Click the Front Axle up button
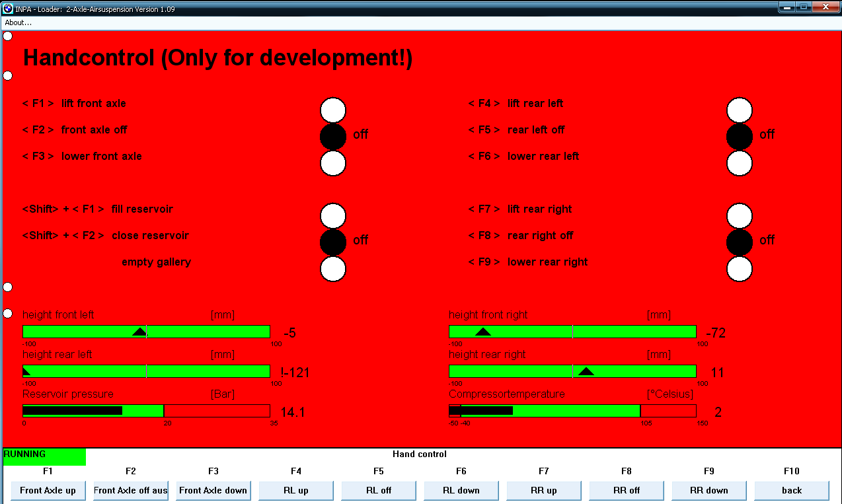The height and width of the screenshot is (504, 842). pyautogui.click(x=48, y=490)
